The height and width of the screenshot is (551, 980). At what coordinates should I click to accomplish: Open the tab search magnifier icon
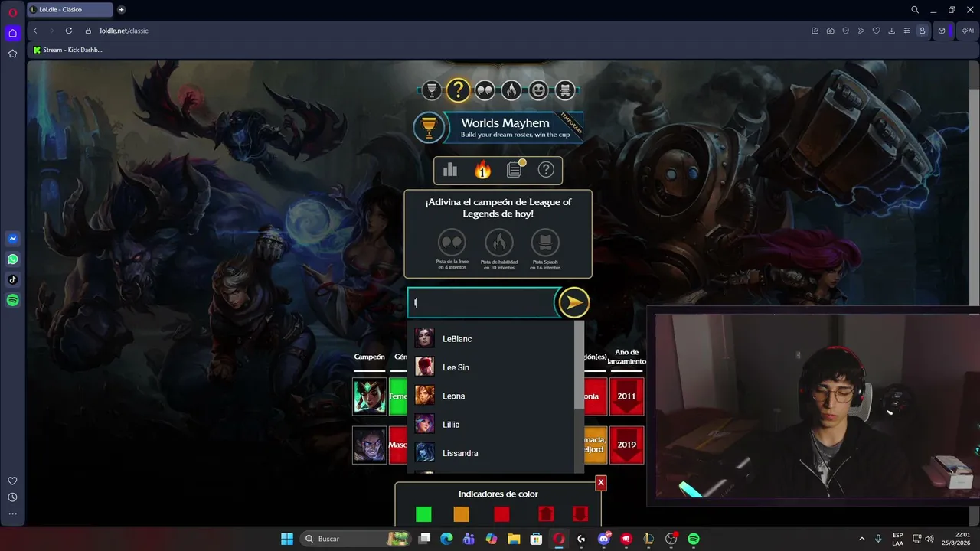[915, 10]
